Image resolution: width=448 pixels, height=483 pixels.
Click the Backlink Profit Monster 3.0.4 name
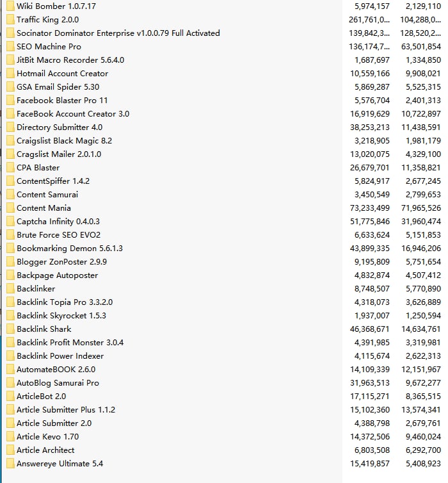coord(70,342)
